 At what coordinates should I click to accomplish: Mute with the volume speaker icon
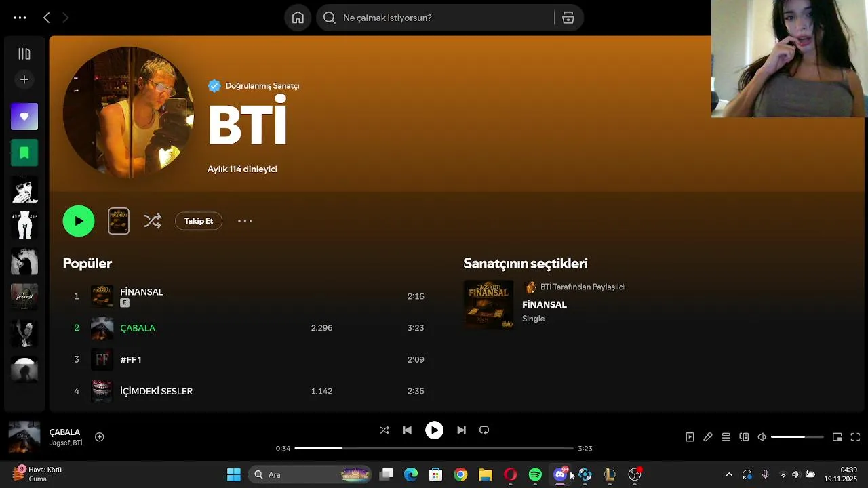click(x=762, y=437)
